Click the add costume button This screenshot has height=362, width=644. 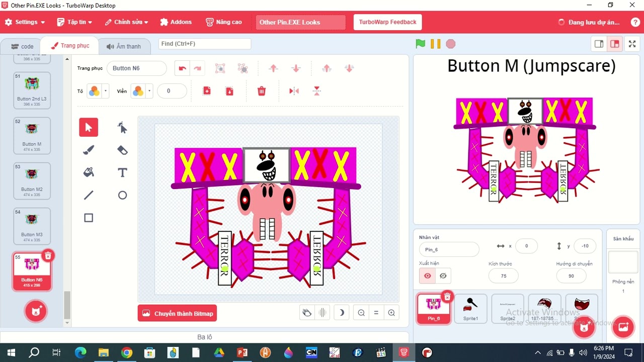[36, 311]
